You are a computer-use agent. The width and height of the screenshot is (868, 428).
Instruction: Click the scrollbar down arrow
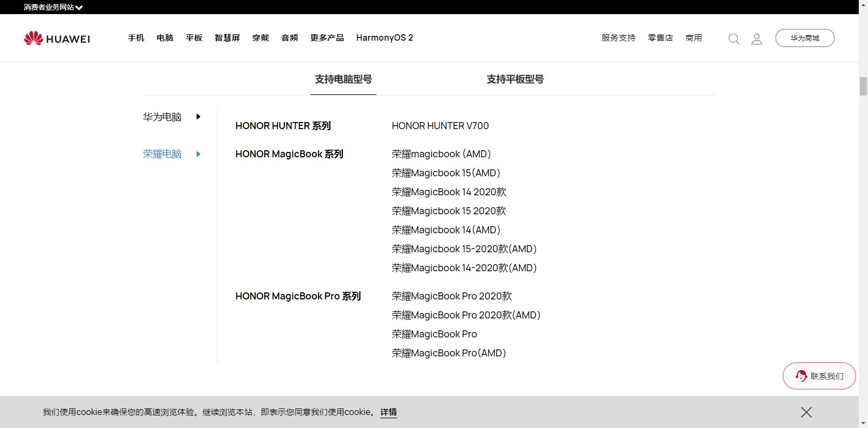tap(863, 423)
